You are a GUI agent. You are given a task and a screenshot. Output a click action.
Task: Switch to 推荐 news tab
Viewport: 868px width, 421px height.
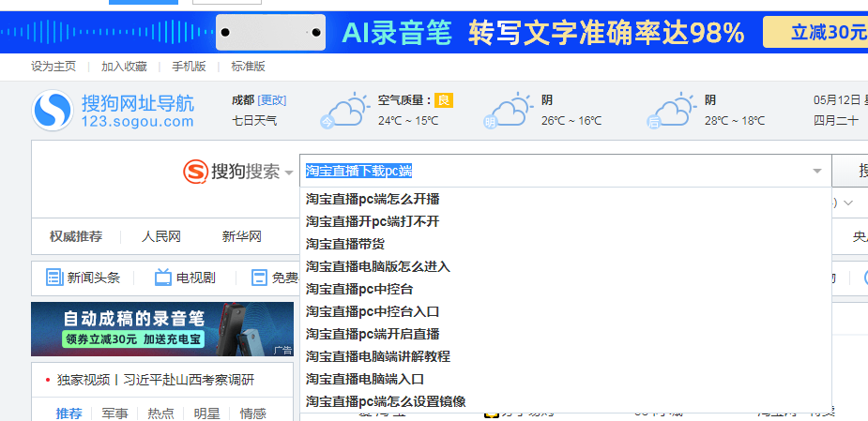pos(69,413)
